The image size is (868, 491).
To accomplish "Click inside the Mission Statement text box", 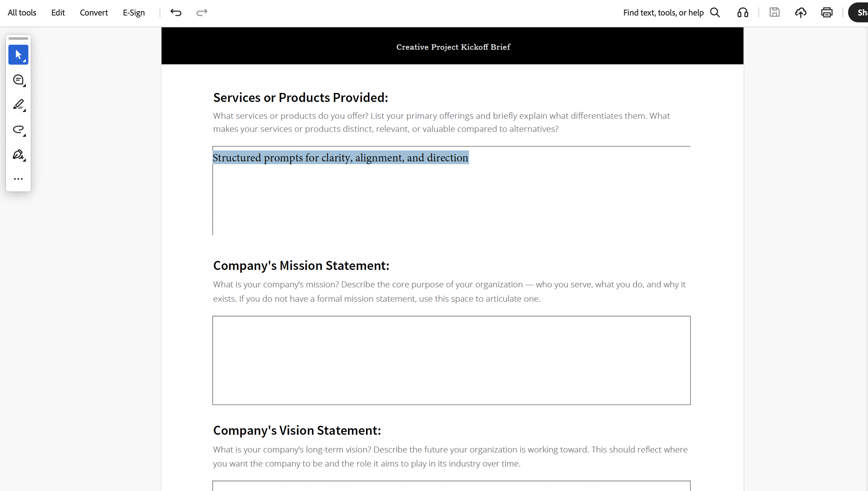I will (451, 360).
